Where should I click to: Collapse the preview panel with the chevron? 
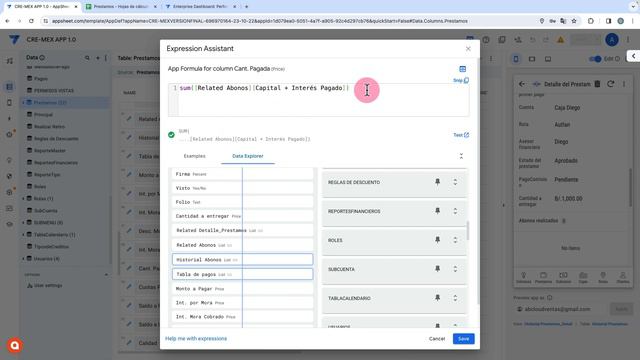click(633, 56)
